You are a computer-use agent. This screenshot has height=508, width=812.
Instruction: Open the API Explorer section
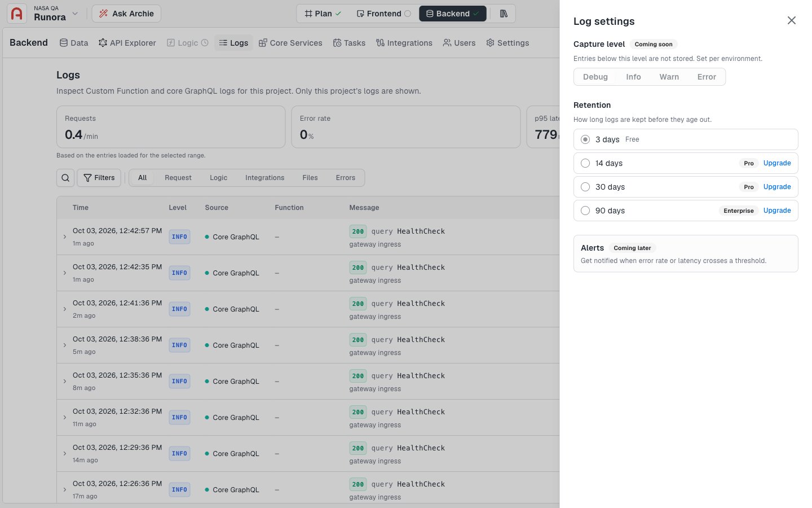[x=127, y=43]
